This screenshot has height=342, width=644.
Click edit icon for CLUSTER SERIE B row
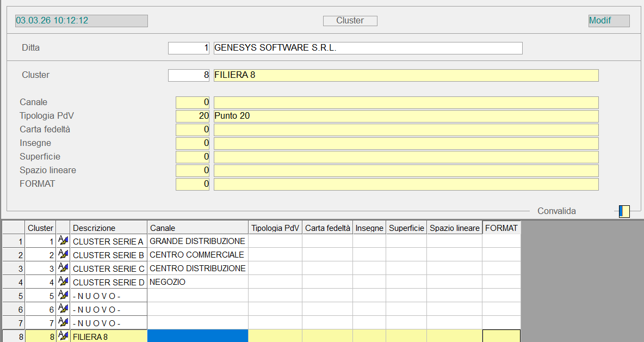pos(63,254)
